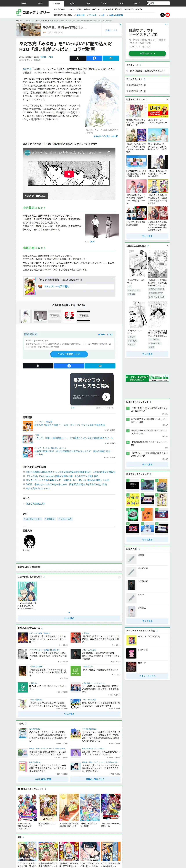
Task: Select 津田健次郎 in trending people list
Action: point(143,582)
